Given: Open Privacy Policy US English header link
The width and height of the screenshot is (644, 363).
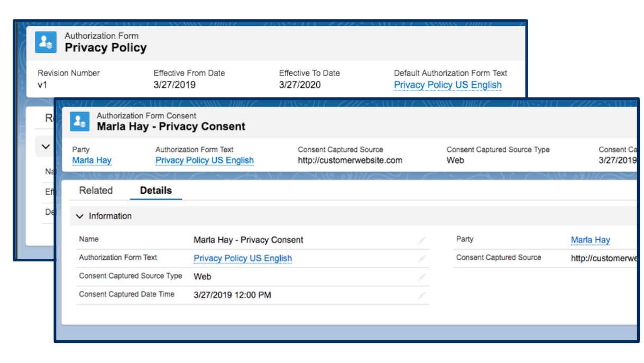Looking at the screenshot, I should click(205, 160).
